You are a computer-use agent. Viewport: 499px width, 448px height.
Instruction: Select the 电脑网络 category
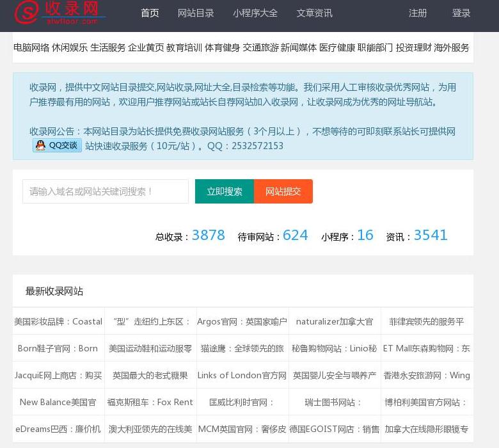click(x=31, y=48)
